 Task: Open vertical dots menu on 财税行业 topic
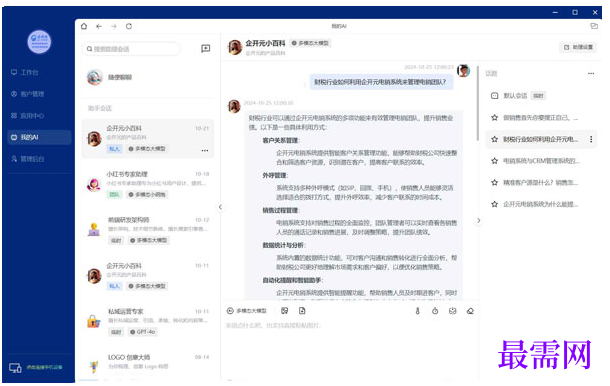591,139
